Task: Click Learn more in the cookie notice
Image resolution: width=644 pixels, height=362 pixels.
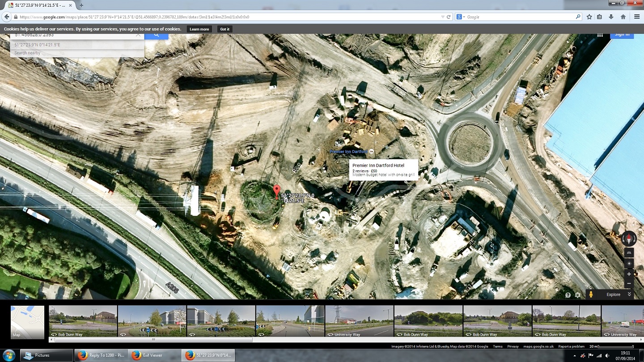Action: [x=199, y=29]
